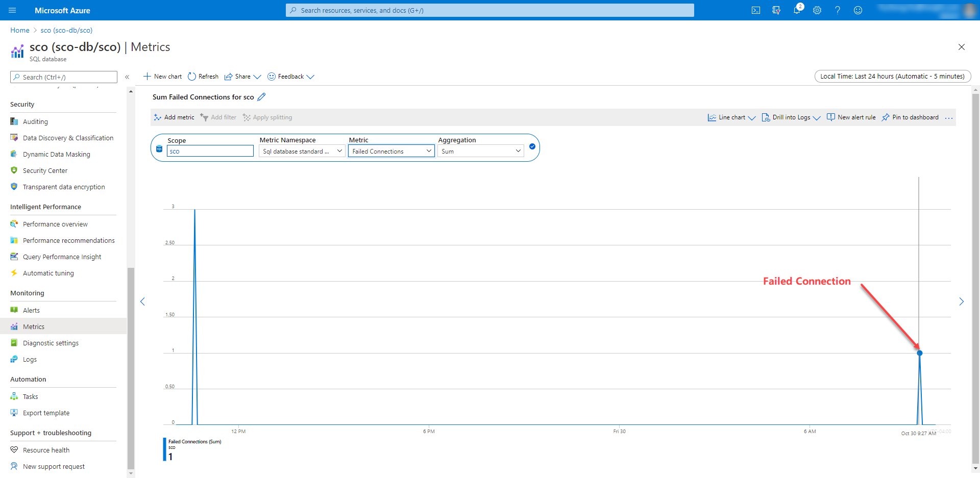This screenshot has width=980, height=478.
Task: Open Auditing in the left menu
Action: tap(35, 121)
